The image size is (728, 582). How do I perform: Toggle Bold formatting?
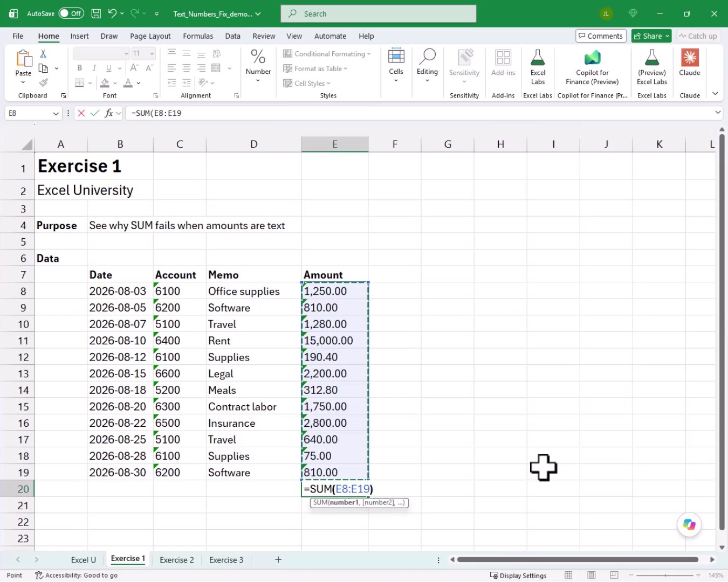[x=80, y=68]
